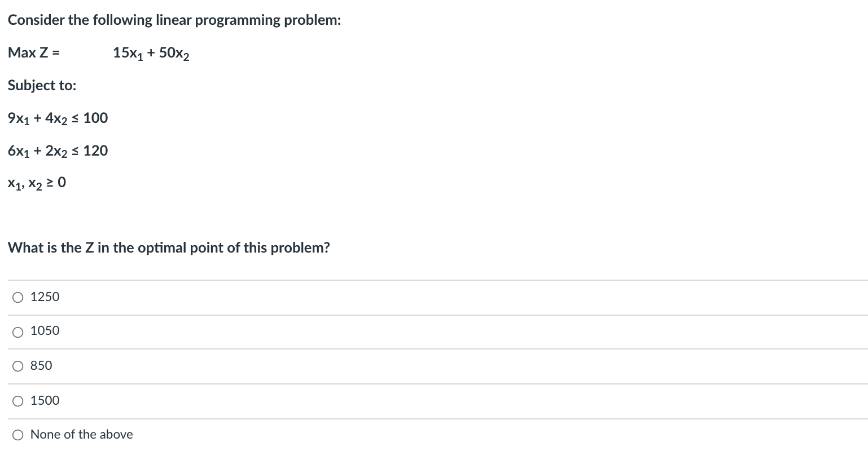Click the radio circle beside None of the above
Viewport: 868px width, 451px height.
coord(17,435)
